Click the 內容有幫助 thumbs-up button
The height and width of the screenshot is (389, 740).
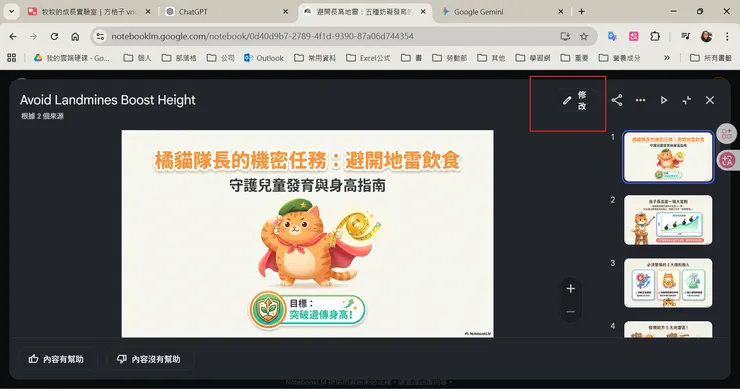click(x=56, y=359)
